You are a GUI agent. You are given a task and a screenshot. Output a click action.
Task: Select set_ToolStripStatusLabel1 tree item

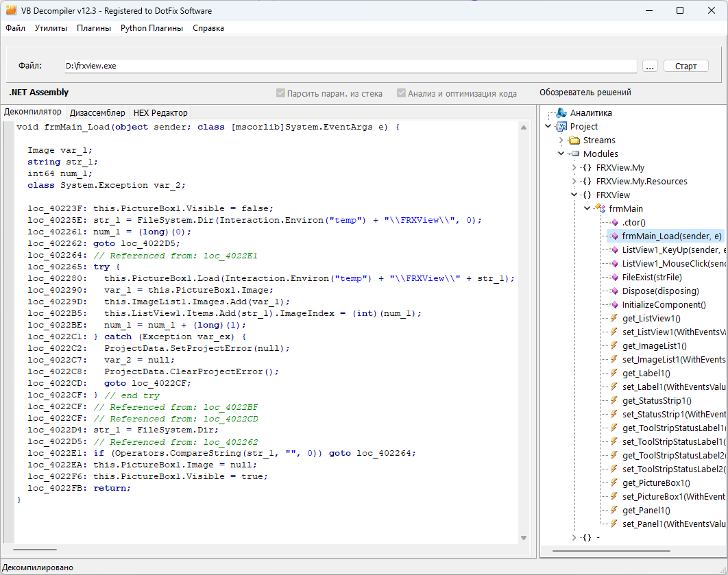click(x=674, y=441)
